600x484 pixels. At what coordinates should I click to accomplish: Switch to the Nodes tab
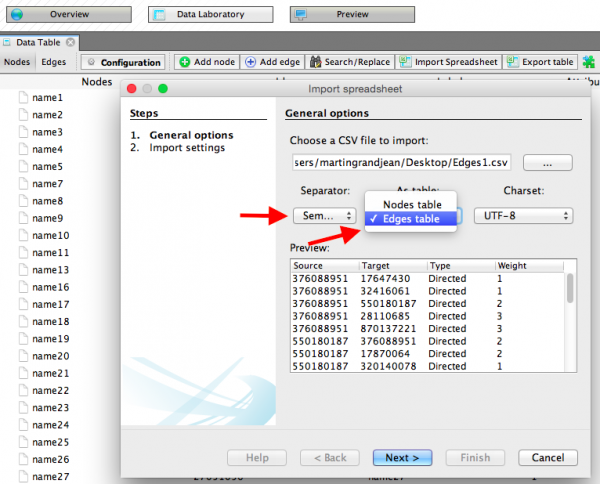(17, 62)
